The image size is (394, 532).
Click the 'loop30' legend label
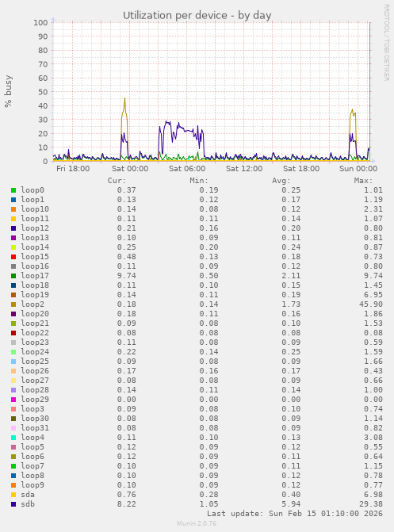(x=35, y=419)
